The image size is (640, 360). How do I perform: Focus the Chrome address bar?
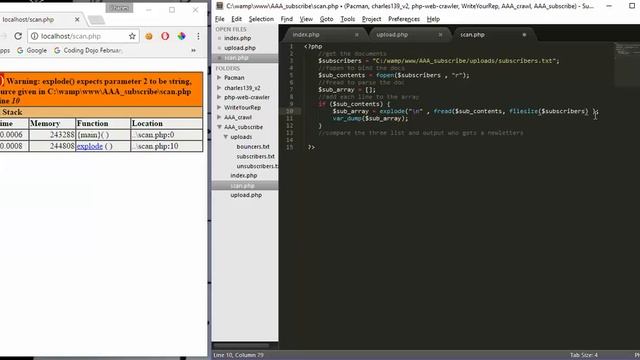tap(83, 36)
